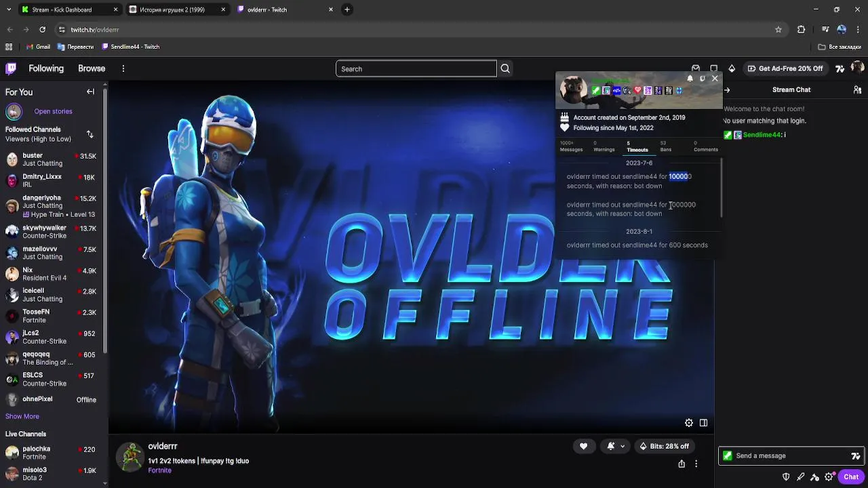Open palochka live channel

52,453
